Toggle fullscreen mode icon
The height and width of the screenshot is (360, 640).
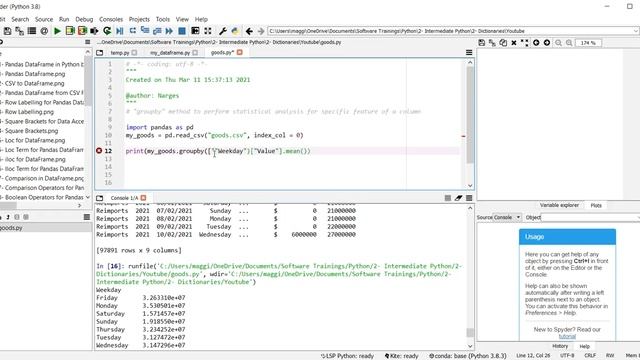click(208, 31)
